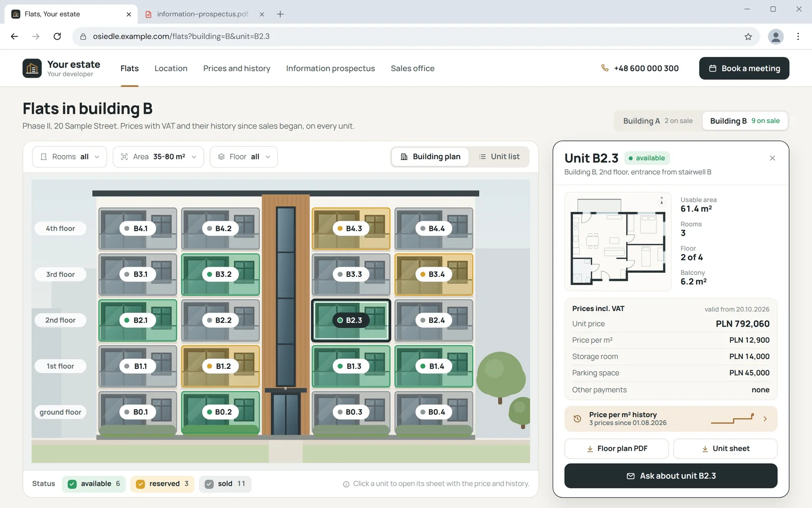
Task: Open a new browser tab
Action: tap(280, 14)
